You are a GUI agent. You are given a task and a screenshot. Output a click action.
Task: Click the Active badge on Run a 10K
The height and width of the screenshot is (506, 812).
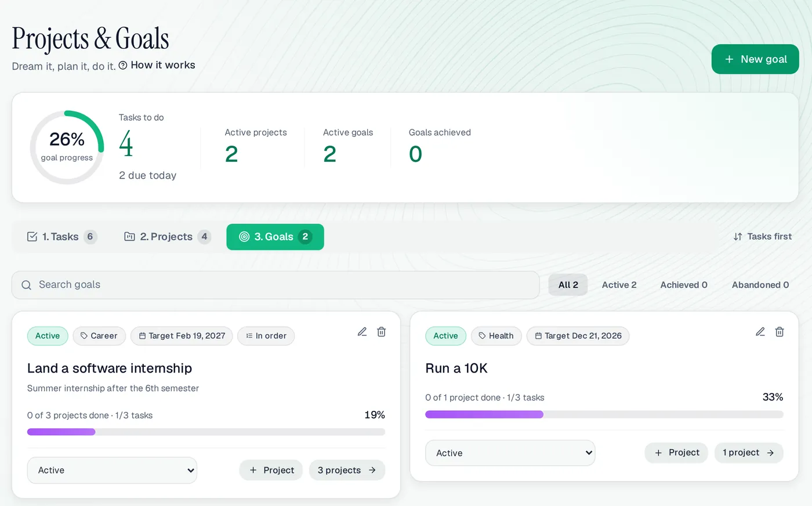coord(445,336)
